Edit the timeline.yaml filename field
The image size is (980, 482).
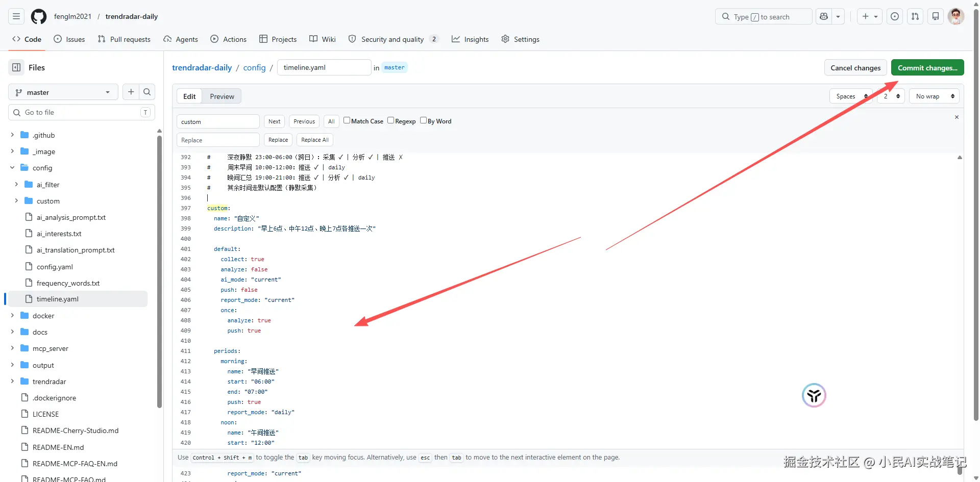(324, 67)
